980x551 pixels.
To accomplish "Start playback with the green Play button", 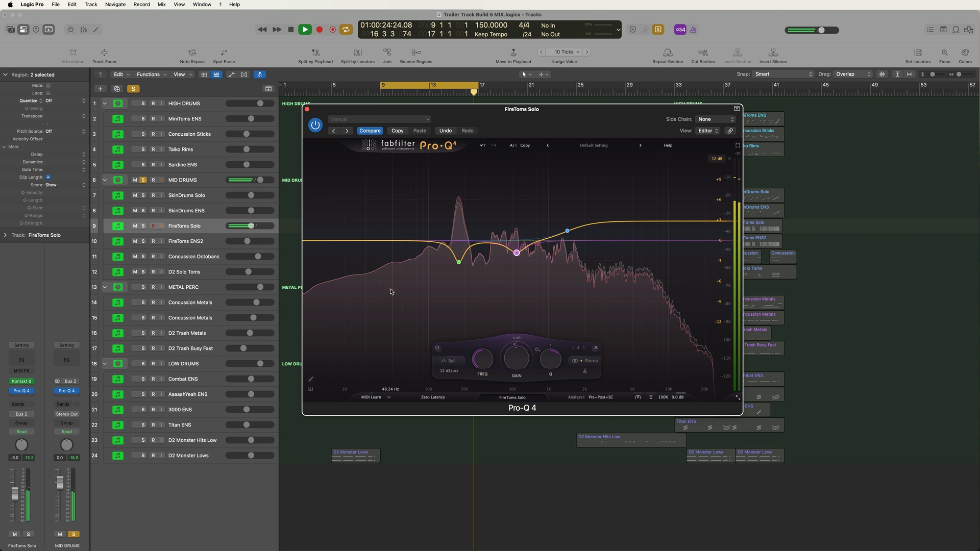I will [x=305, y=30].
